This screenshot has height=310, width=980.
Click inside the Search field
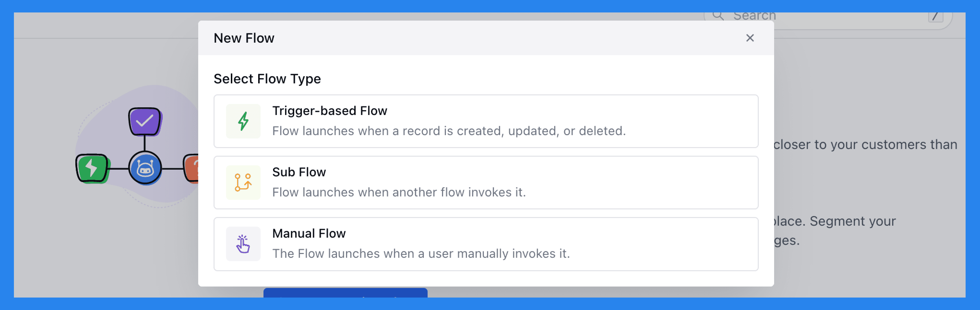pos(799,15)
